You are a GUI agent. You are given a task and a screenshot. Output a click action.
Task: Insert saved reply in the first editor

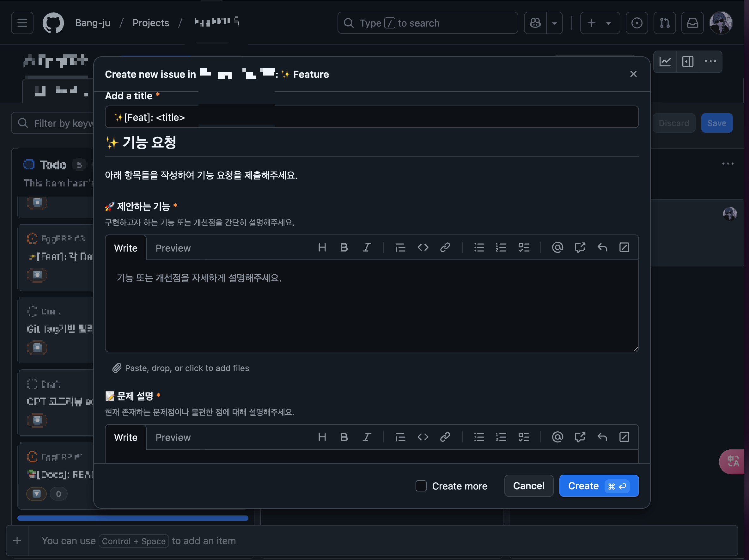click(602, 247)
